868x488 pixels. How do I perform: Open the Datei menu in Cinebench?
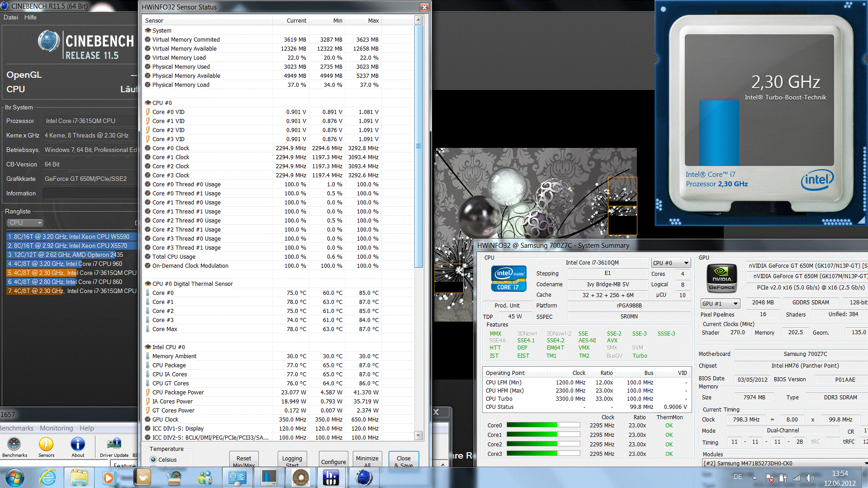point(10,17)
